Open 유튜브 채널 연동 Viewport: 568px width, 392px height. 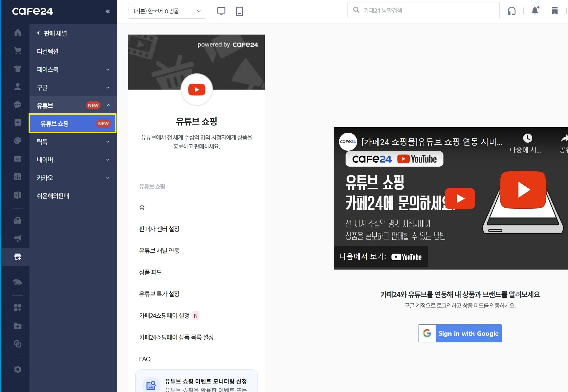pyautogui.click(x=159, y=251)
